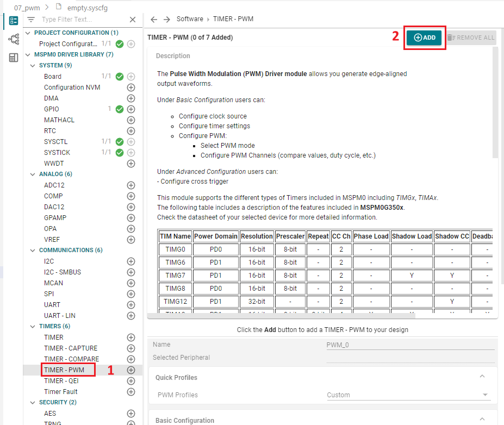Select TIMER - PWM in the module tree
Screen dimensions: 504x425
tap(64, 370)
